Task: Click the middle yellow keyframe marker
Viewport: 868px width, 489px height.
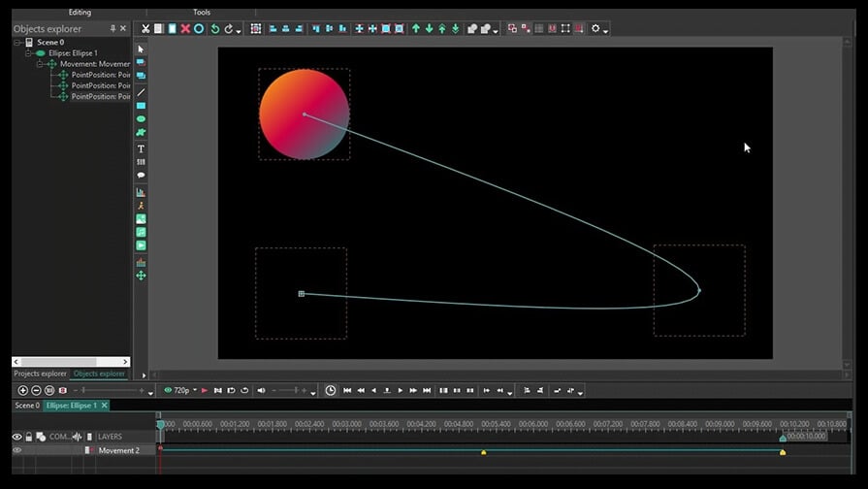Action: [484, 452]
